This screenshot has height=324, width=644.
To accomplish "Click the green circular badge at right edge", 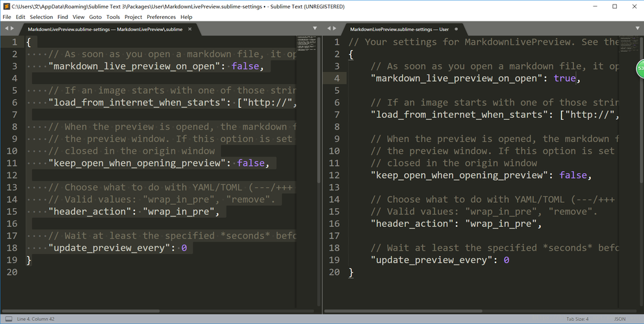I will click(639, 69).
